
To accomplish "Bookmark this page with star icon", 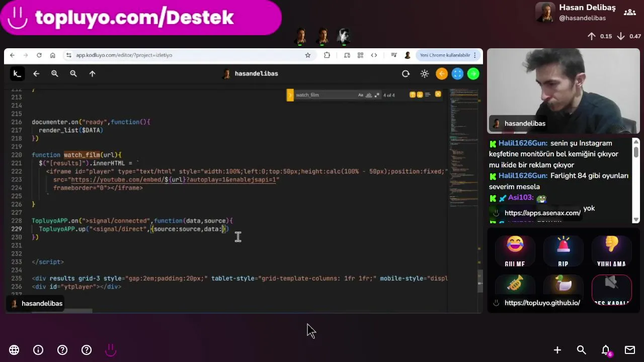I will coord(308,55).
